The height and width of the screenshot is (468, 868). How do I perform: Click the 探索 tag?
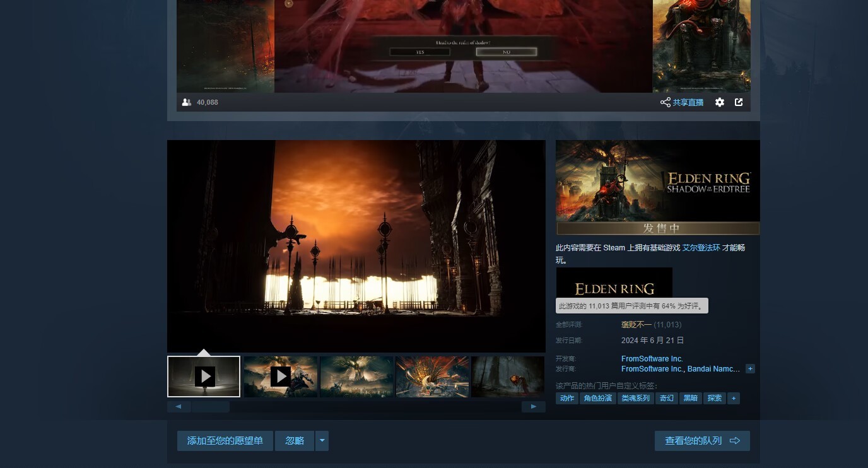715,398
